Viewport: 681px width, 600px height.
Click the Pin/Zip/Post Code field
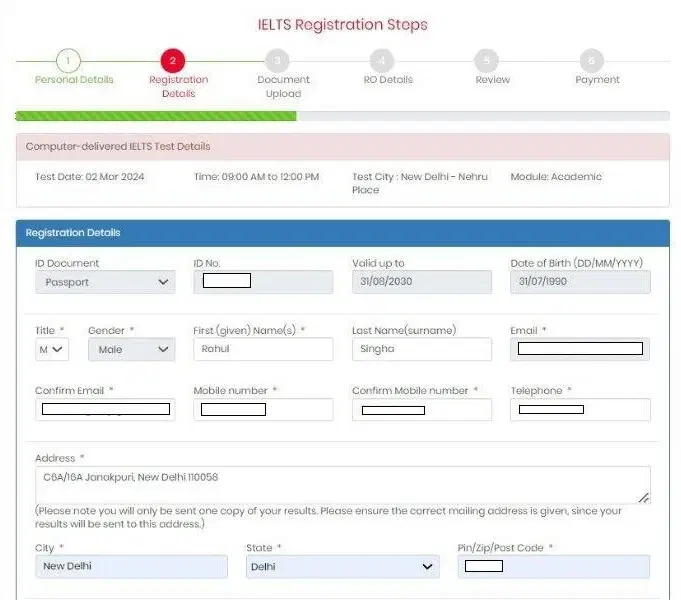pyautogui.click(x=554, y=566)
